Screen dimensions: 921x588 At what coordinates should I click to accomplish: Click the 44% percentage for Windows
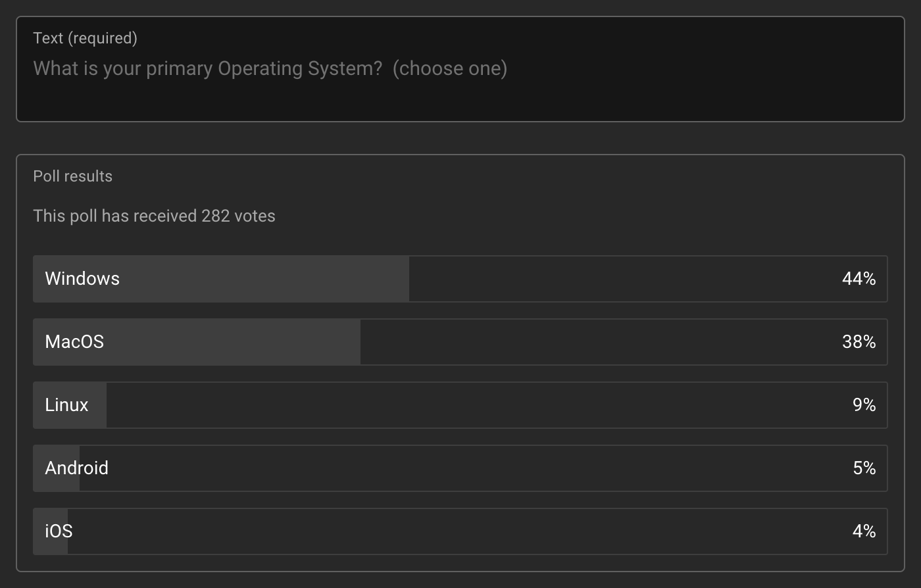pyautogui.click(x=859, y=279)
